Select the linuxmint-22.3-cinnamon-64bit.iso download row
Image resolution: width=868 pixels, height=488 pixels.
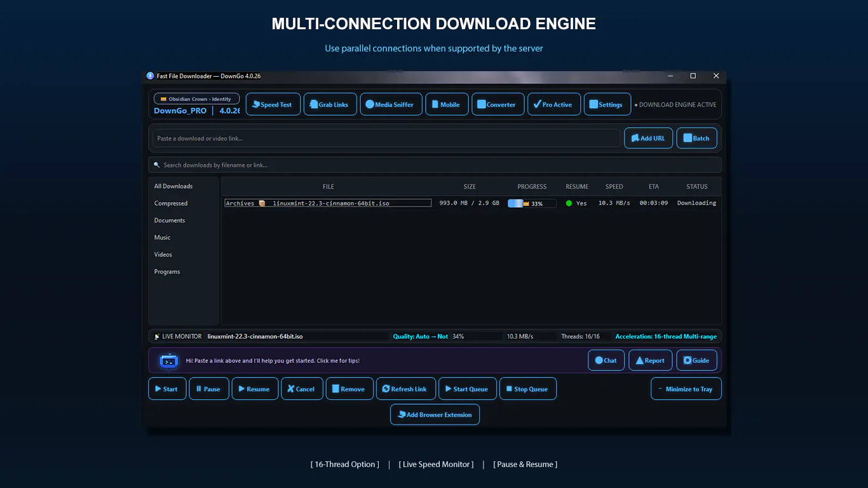coord(471,203)
